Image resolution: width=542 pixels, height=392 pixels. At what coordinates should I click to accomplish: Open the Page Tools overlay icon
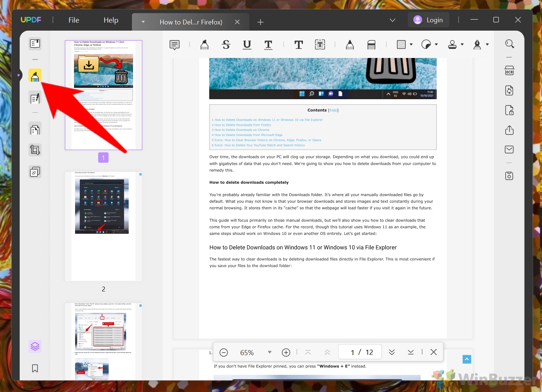pyautogui.click(x=35, y=172)
